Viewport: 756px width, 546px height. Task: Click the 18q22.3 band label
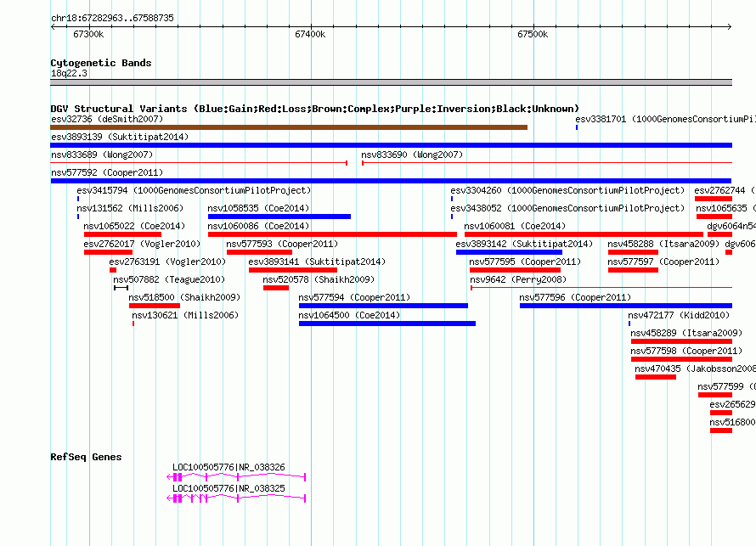(x=69, y=73)
